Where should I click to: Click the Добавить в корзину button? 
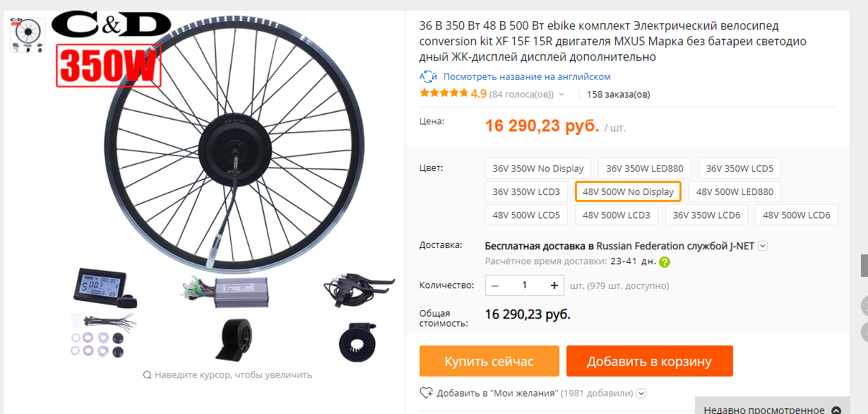649,361
